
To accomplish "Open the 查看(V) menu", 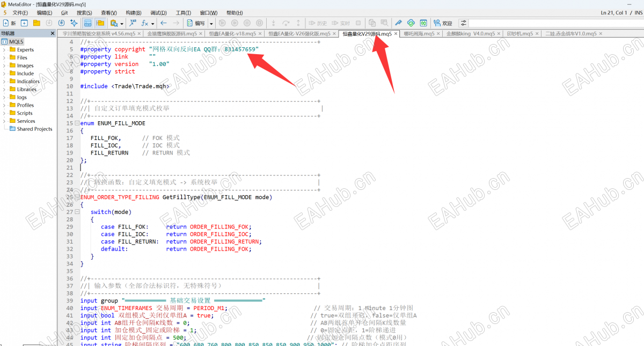I will click(108, 12).
